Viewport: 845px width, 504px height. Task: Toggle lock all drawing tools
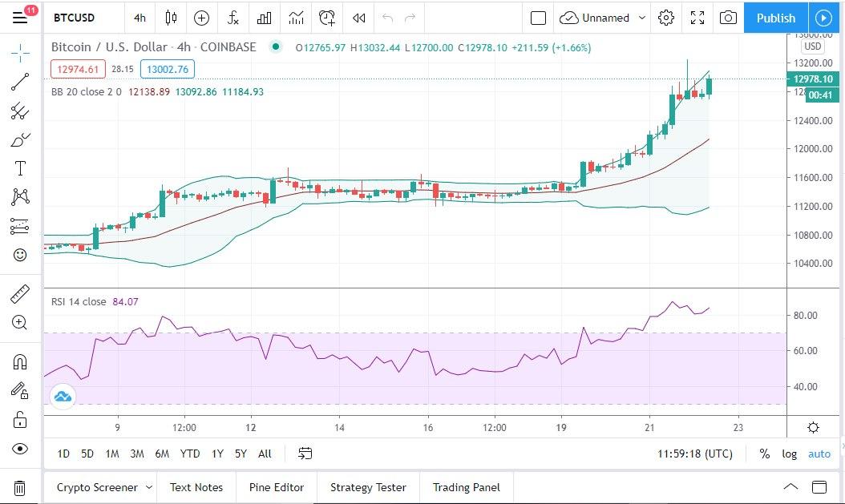tap(20, 419)
